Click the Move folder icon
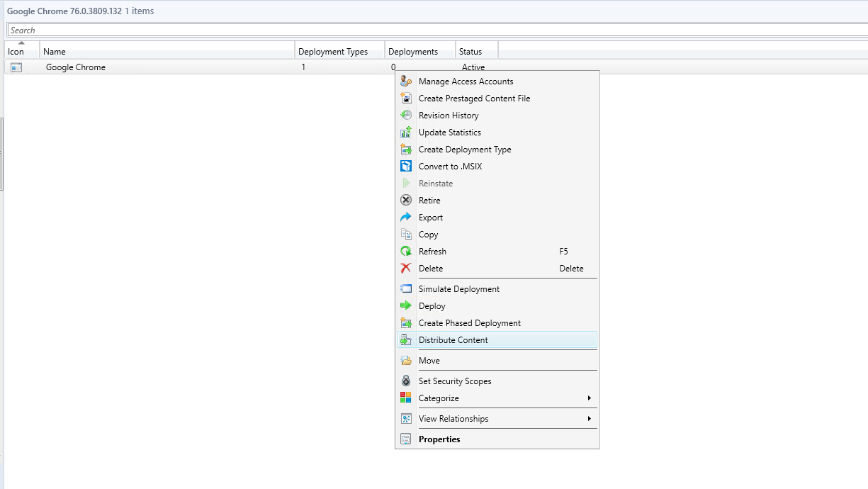 (x=406, y=361)
